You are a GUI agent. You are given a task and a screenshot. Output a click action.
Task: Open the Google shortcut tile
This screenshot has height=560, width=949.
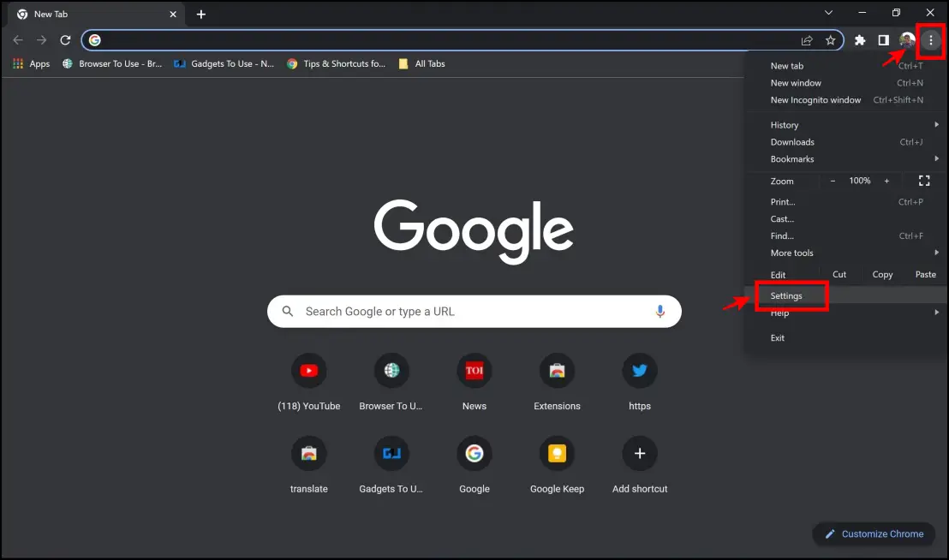point(474,466)
